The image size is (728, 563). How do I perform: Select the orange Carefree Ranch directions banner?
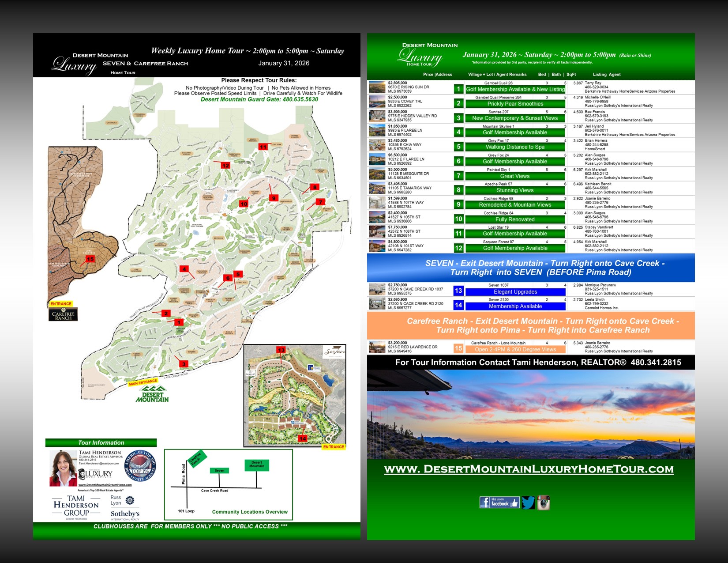[531, 325]
